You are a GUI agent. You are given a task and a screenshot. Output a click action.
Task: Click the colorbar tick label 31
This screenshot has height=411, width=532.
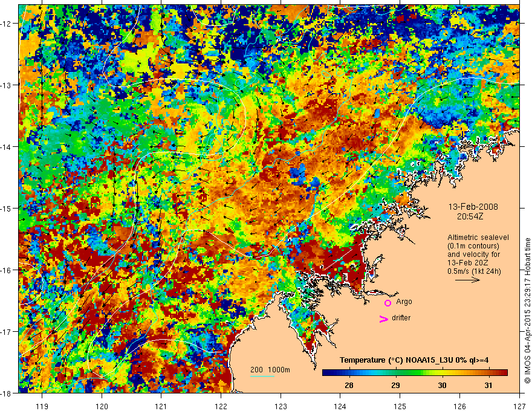(x=488, y=385)
